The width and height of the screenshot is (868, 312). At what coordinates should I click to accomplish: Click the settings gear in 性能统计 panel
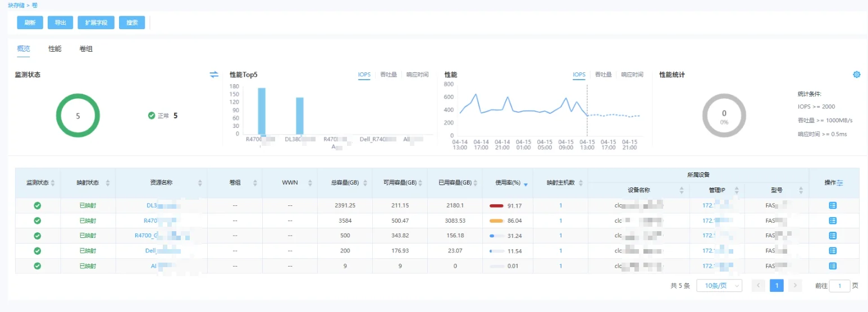(x=856, y=75)
